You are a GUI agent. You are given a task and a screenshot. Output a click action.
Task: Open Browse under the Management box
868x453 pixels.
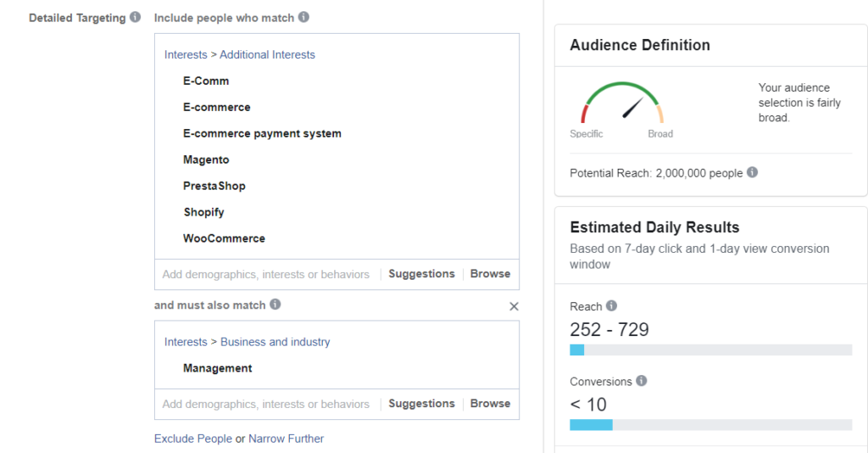pos(490,404)
